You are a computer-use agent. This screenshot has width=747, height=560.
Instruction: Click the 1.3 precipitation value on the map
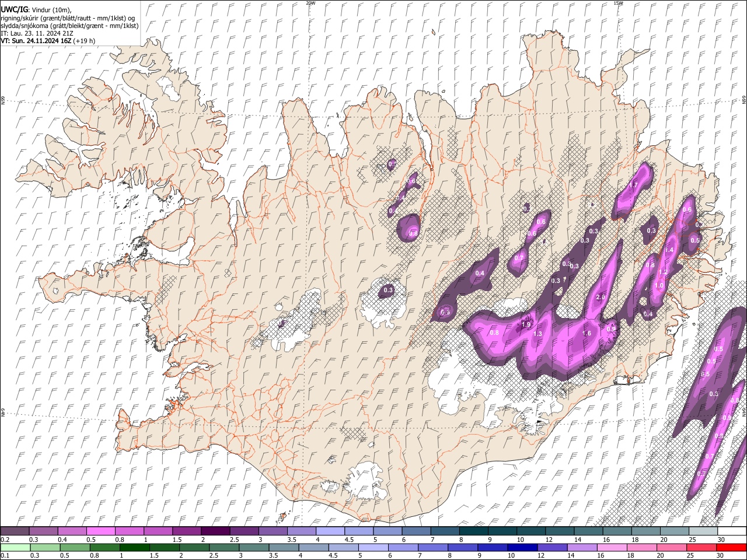pos(538,334)
